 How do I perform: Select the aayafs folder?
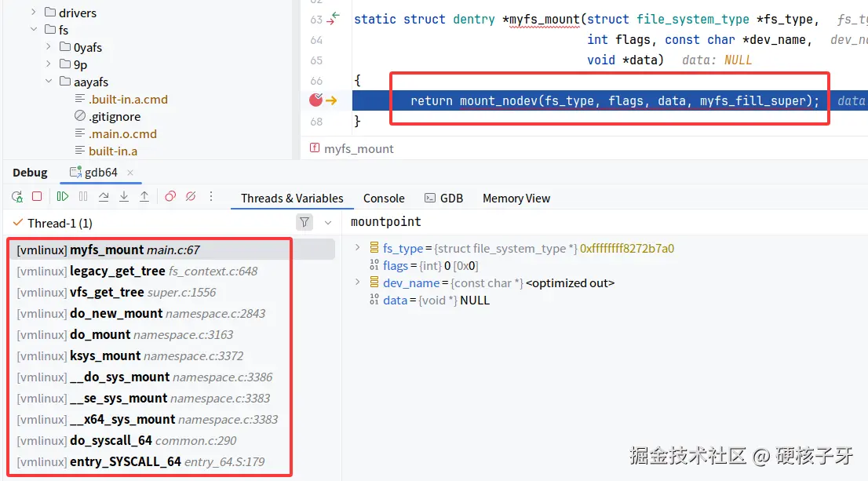point(91,82)
